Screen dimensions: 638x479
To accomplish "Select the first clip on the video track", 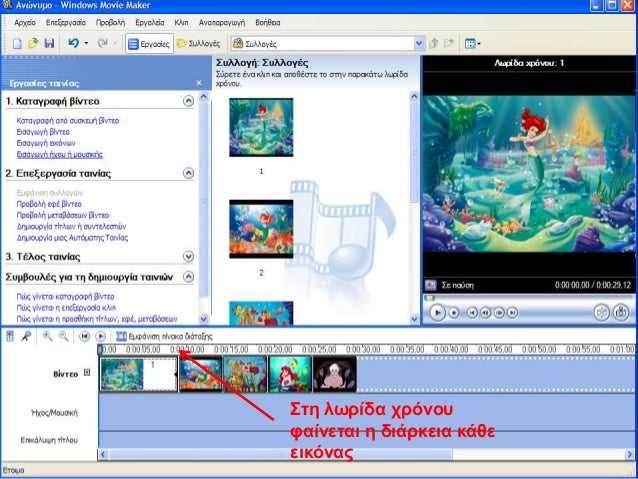I will point(139,374).
